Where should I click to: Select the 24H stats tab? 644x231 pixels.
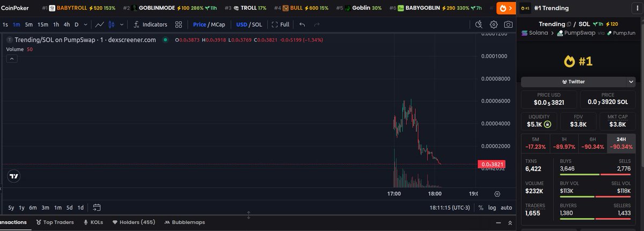coord(621,143)
